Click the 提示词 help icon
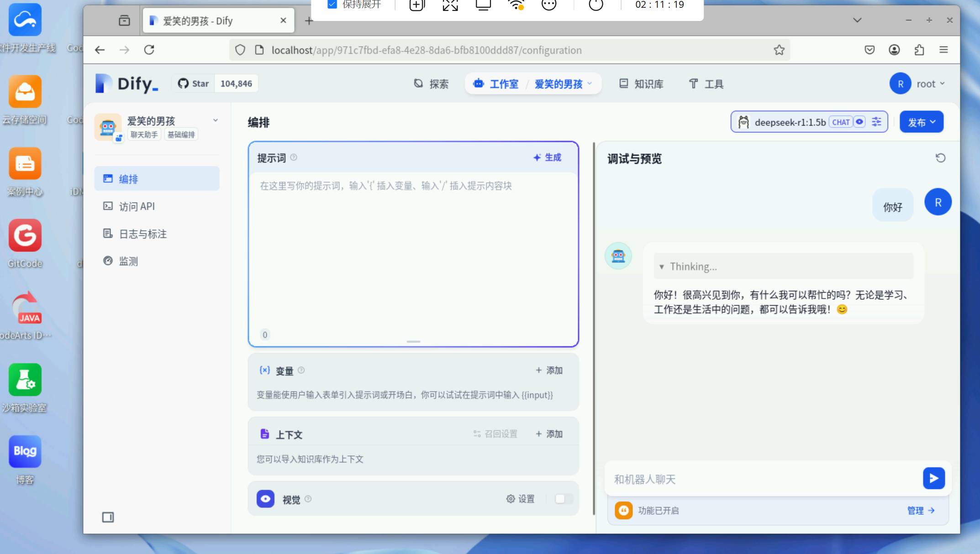980x554 pixels. (294, 157)
